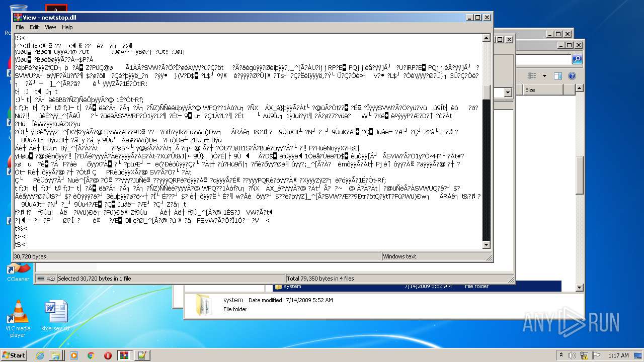The height and width of the screenshot is (362, 644).
Task: Open the File menu in the newtstop.dll viewer
Action: (20, 27)
